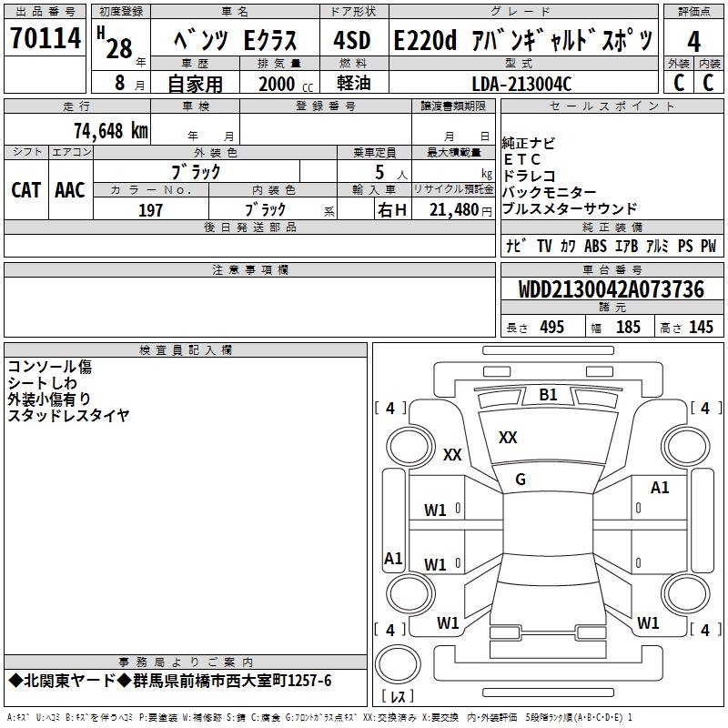Click the exterior grade C under 外装
Viewport: 728px width, 728px height.
679,83
